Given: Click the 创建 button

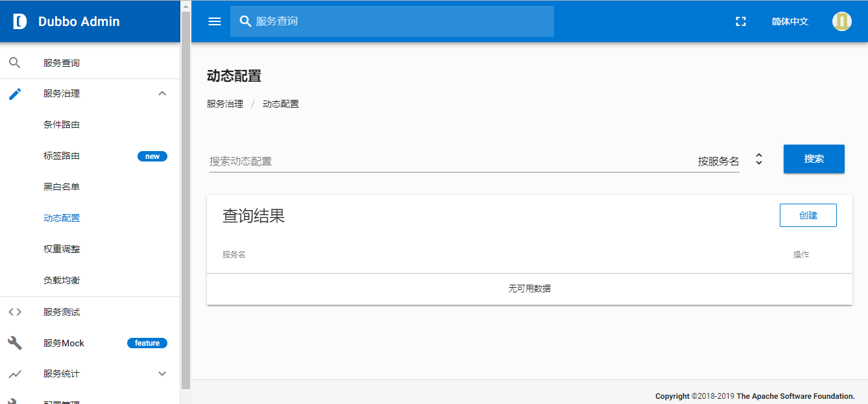Looking at the screenshot, I should click(x=808, y=215).
